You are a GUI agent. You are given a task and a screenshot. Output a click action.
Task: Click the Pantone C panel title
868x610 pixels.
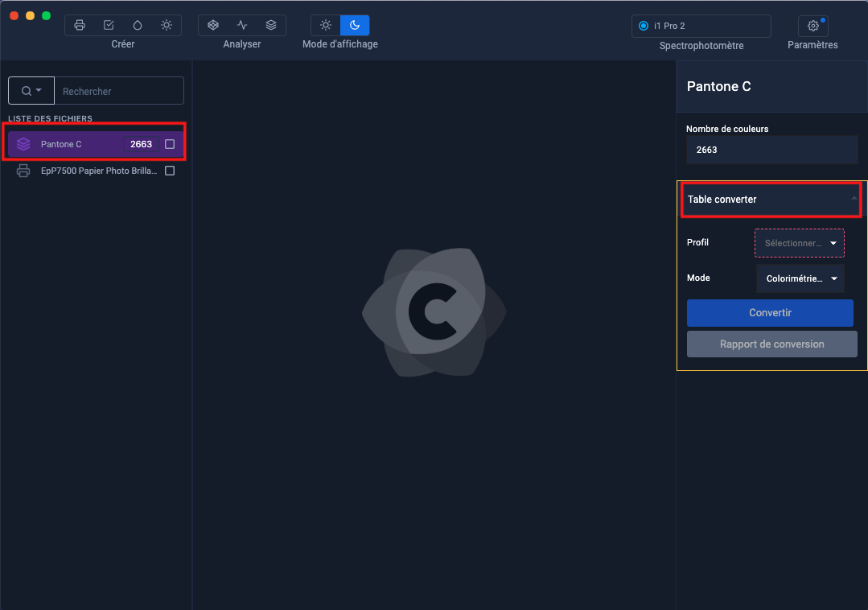pos(718,86)
